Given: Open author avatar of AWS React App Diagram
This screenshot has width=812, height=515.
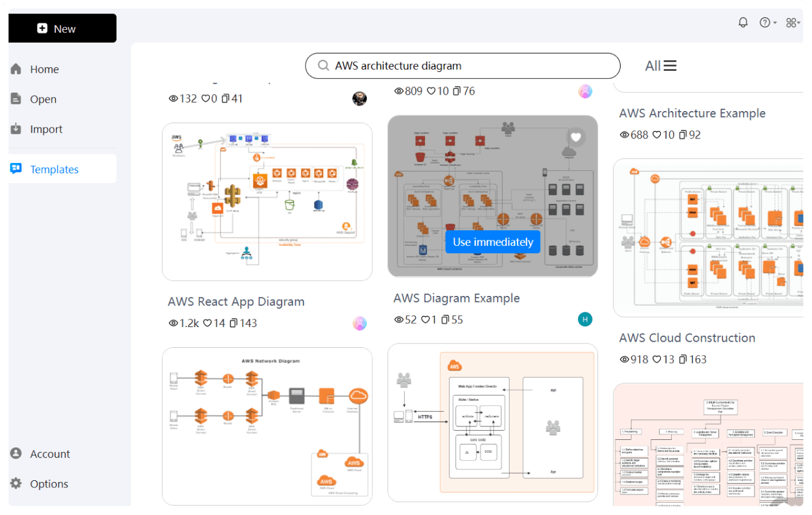Looking at the screenshot, I should pyautogui.click(x=360, y=323).
